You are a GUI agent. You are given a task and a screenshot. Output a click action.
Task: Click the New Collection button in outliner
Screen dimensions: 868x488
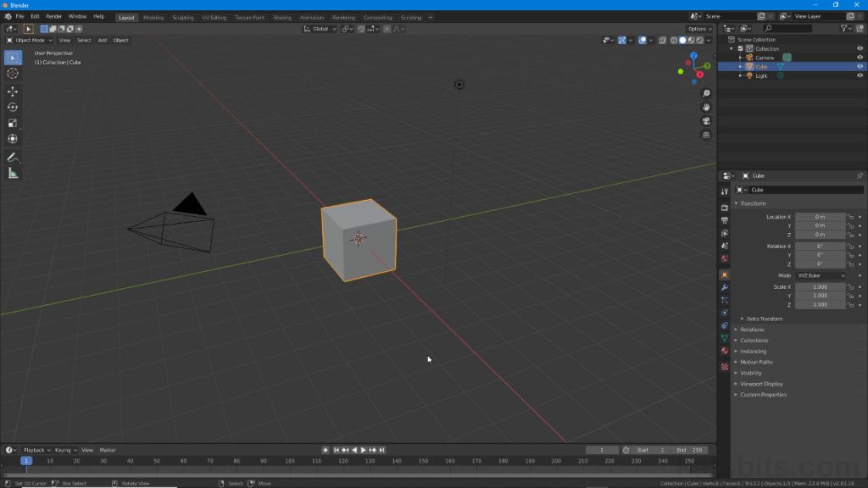click(860, 28)
